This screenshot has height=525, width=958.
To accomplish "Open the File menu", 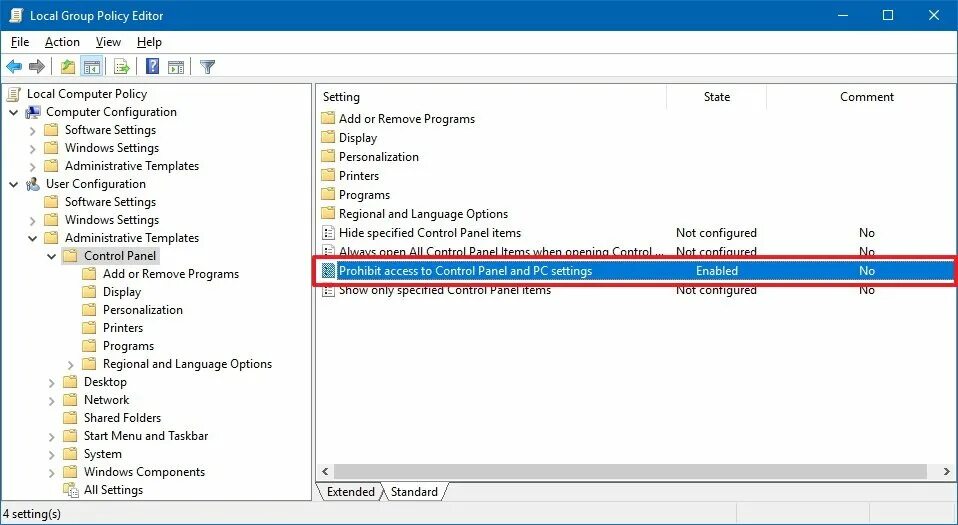I will pos(20,42).
